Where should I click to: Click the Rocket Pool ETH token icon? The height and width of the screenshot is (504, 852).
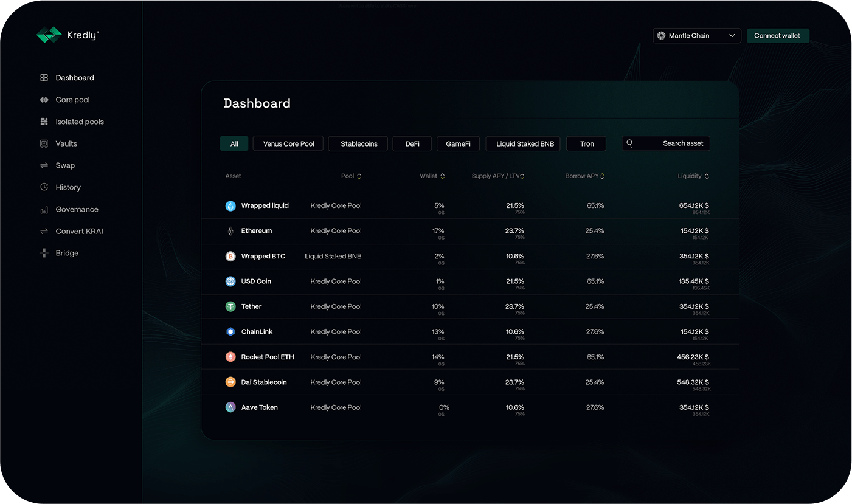pos(230,357)
